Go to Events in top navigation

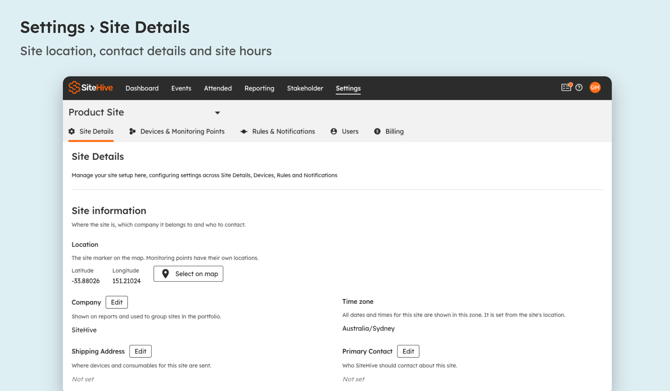[181, 88]
